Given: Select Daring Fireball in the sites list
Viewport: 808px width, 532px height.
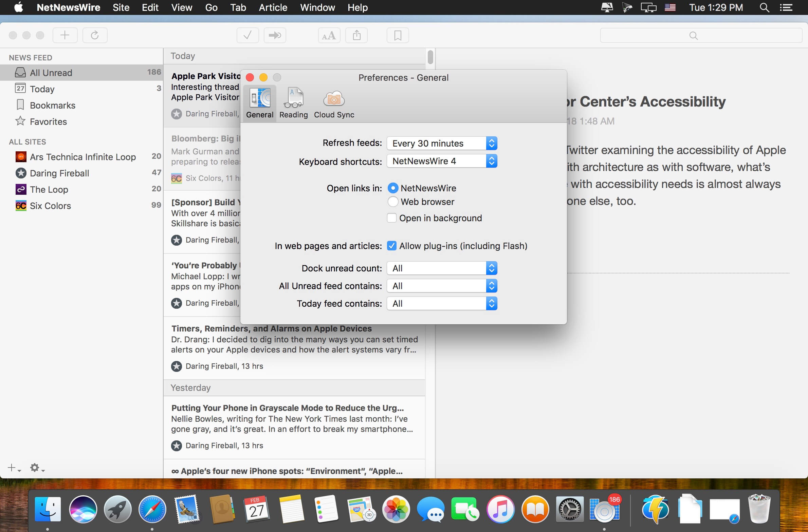Looking at the screenshot, I should tap(81, 173).
